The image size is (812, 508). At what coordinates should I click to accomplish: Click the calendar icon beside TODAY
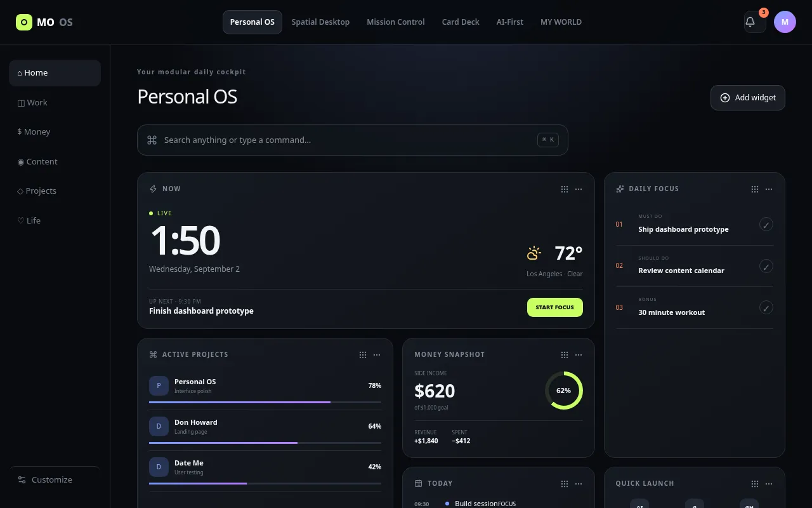click(418, 484)
